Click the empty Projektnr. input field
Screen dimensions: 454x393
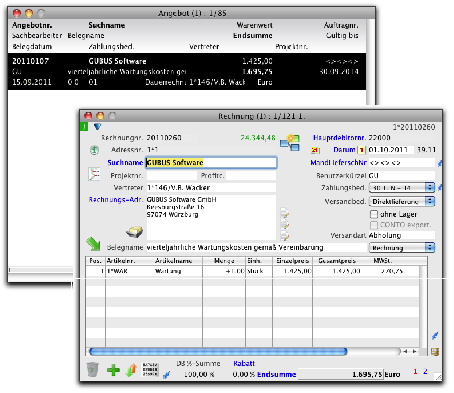(x=172, y=176)
